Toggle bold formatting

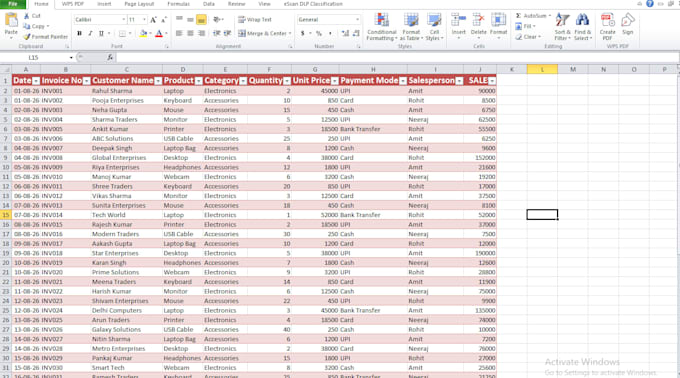(79, 33)
